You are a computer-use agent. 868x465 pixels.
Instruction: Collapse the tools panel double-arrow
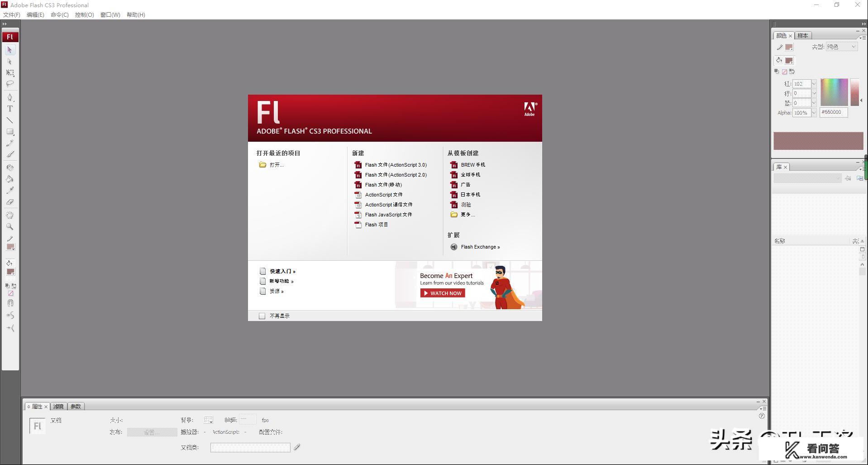click(5, 24)
